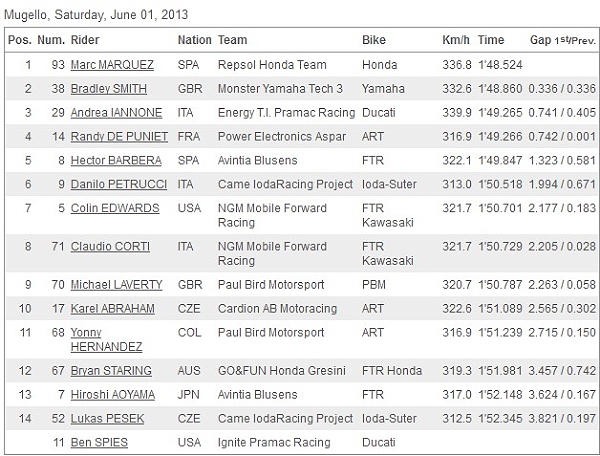Image resolution: width=600 pixels, height=456 pixels.
Task: Open Yonny HERNANDEZ rider link
Action: (x=106, y=340)
